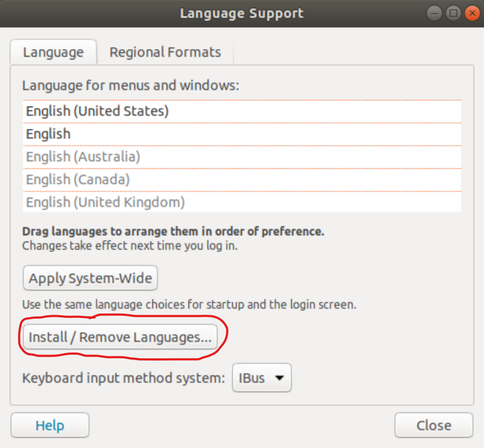Choose English (Australia) from the list
The image size is (484, 448).
(x=83, y=157)
